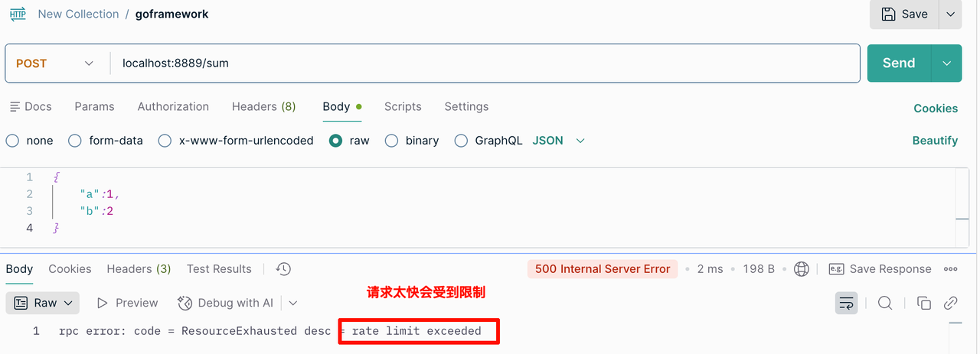Select the form-data body type

click(106, 141)
